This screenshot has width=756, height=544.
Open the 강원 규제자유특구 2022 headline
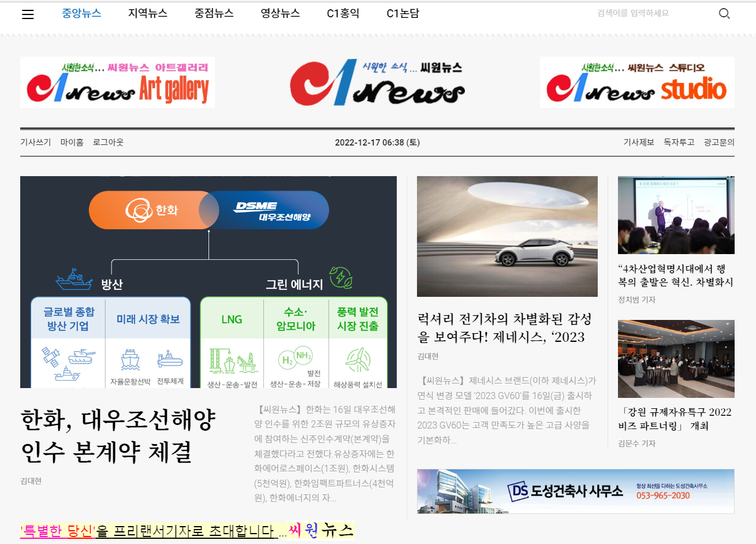pyautogui.click(x=676, y=419)
